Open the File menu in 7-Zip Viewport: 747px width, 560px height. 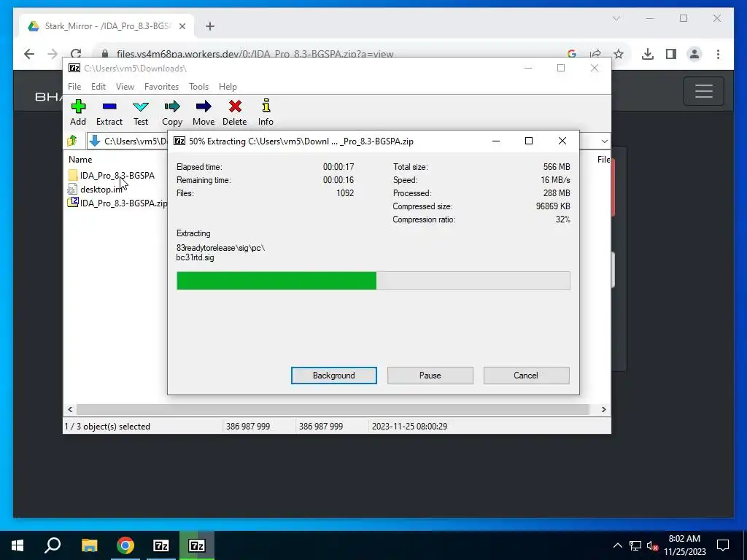coord(74,87)
